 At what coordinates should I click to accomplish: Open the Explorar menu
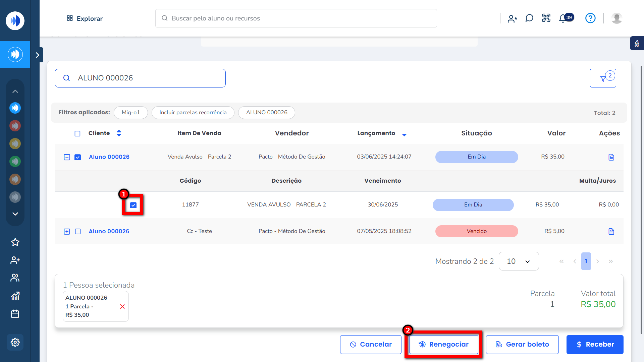85,18
